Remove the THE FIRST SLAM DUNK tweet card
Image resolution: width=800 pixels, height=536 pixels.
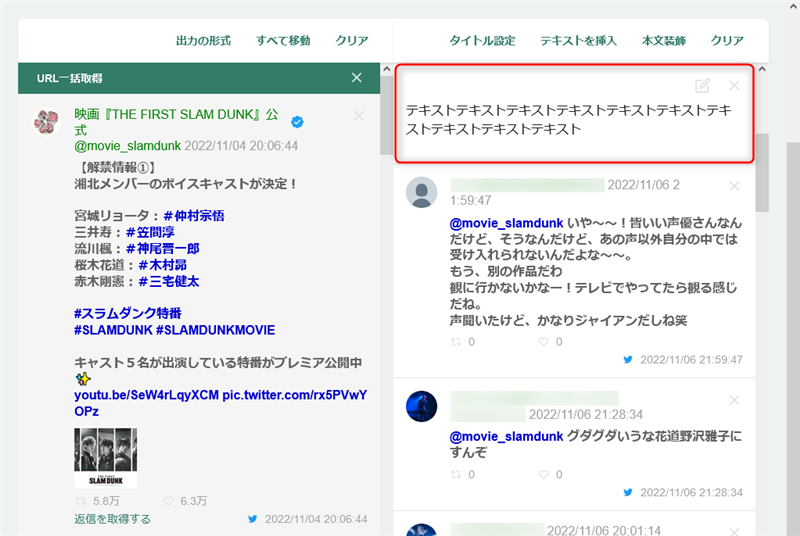(359, 116)
